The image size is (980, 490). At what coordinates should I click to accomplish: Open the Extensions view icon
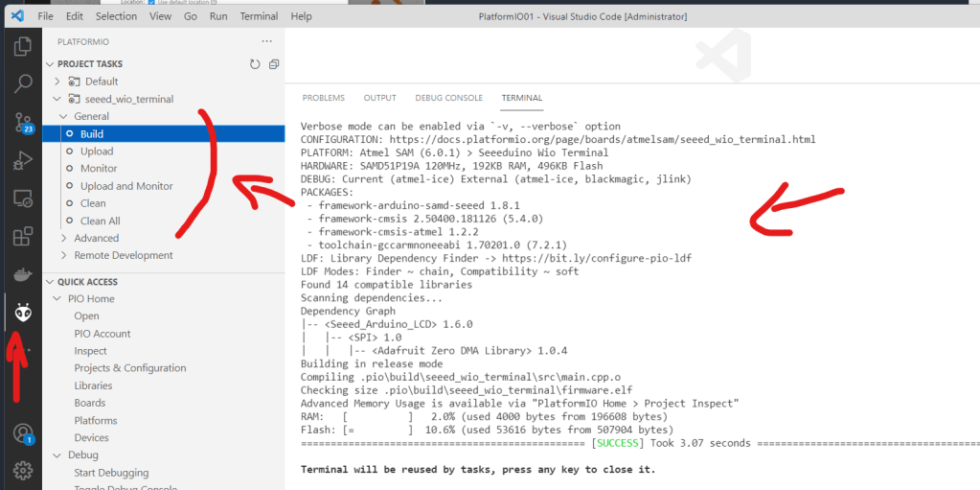click(23, 237)
